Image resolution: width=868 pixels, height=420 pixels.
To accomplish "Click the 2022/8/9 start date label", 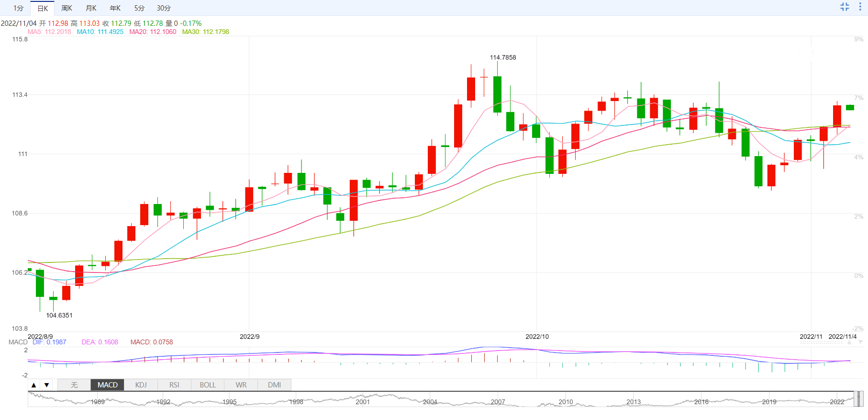I will (x=40, y=337).
